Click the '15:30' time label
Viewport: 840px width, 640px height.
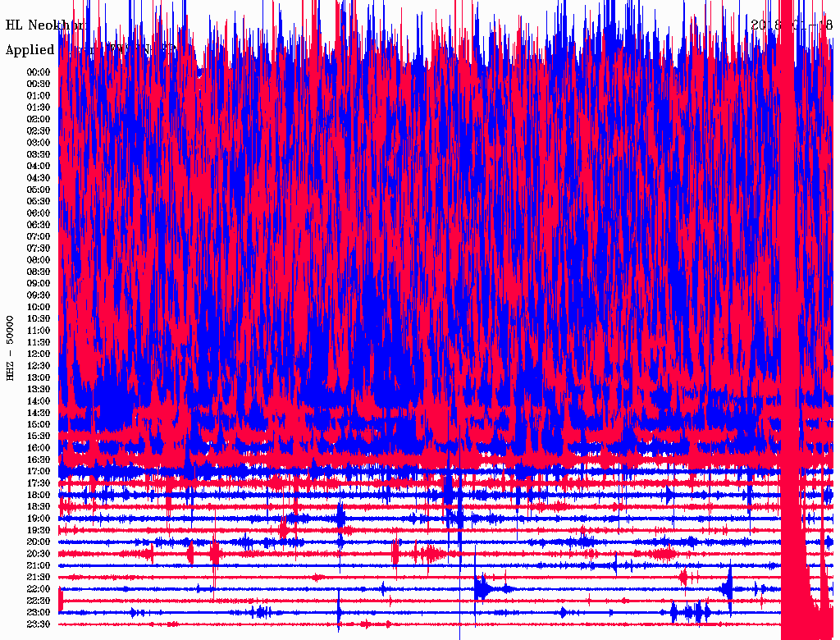[39, 437]
